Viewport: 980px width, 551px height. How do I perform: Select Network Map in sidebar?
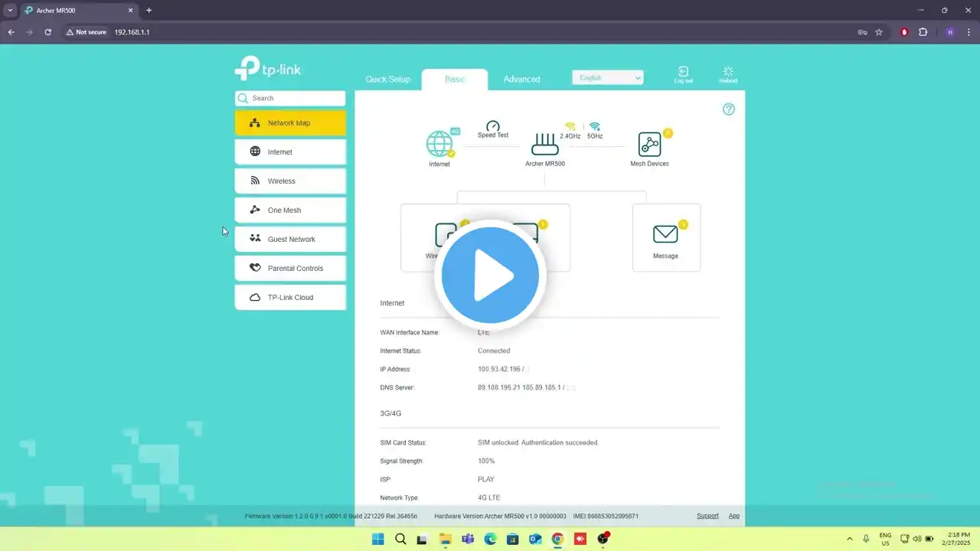tap(290, 123)
